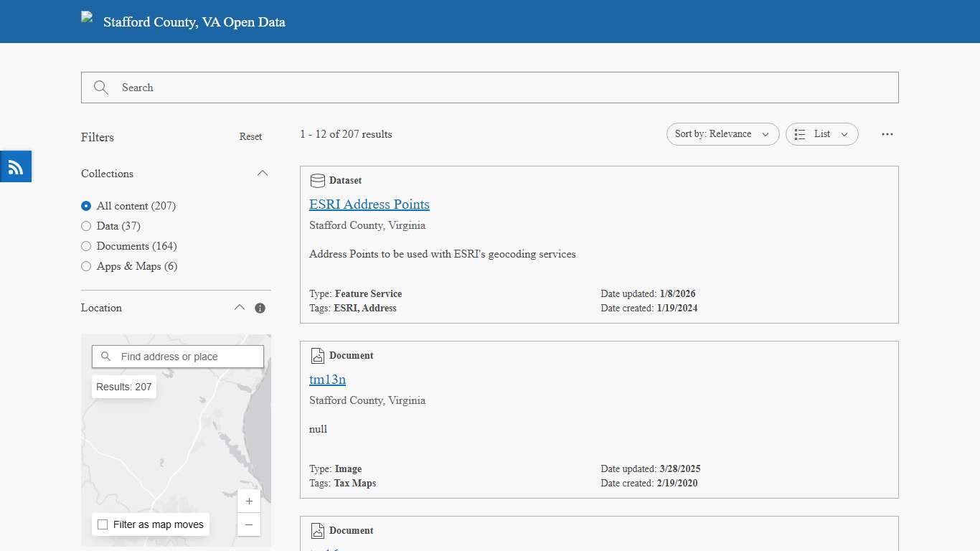Image resolution: width=980 pixels, height=551 pixels.
Task: Zoom in on the location map
Action: (249, 501)
